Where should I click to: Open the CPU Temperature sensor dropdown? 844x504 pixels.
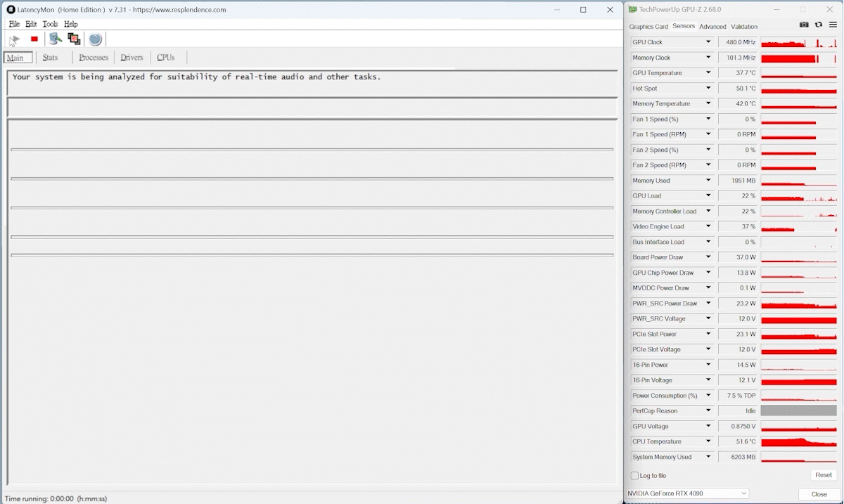tap(708, 441)
